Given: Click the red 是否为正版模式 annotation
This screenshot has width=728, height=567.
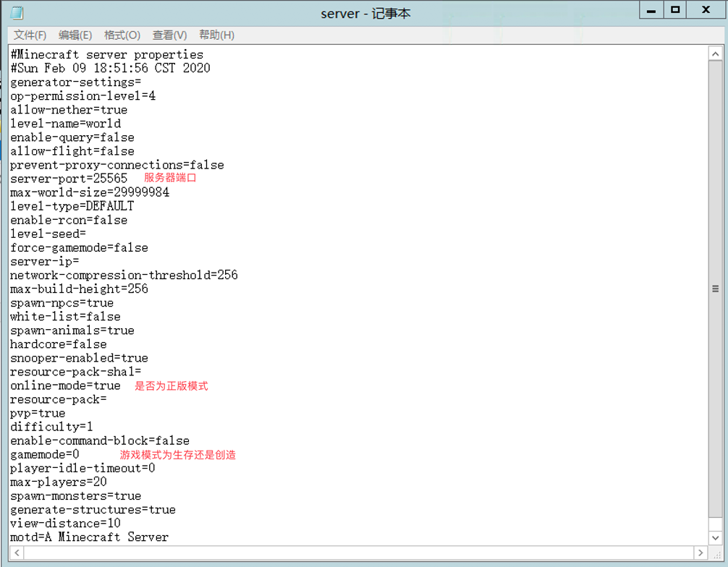Looking at the screenshot, I should [172, 386].
